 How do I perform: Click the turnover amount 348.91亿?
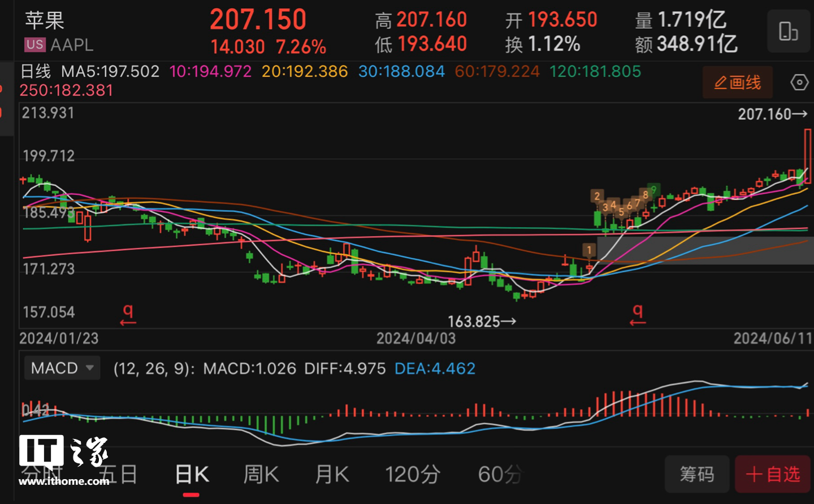click(697, 44)
